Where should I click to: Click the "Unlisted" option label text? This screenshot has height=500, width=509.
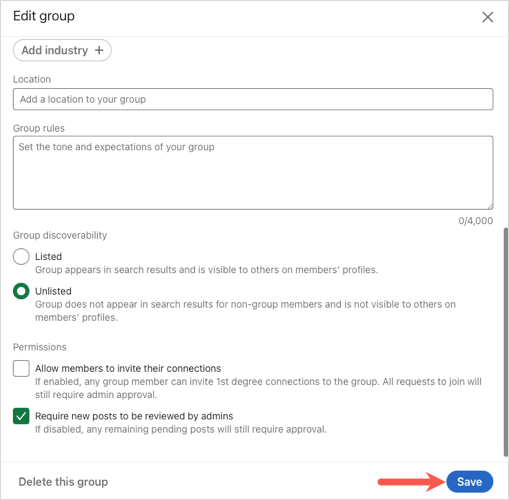click(53, 291)
